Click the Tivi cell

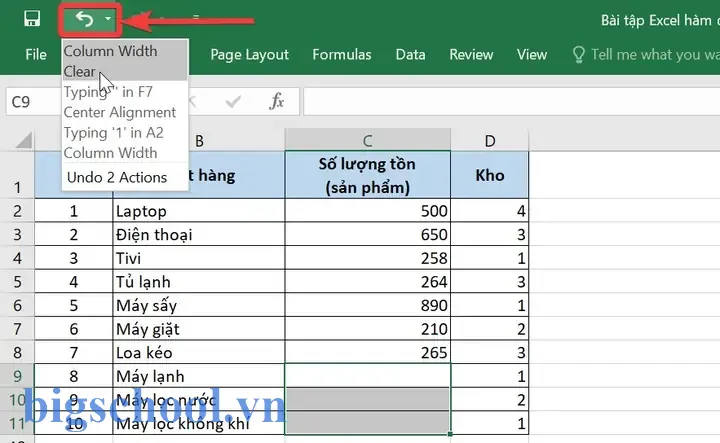coord(199,258)
